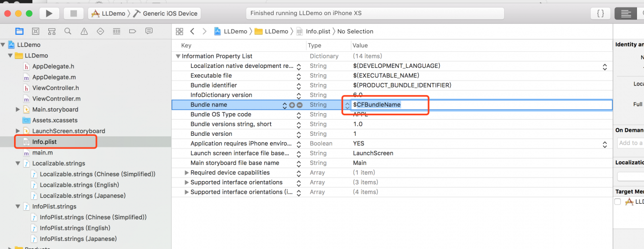644x249 pixels.
Task: Open Localizable.strings (Japanese)
Action: (x=83, y=196)
